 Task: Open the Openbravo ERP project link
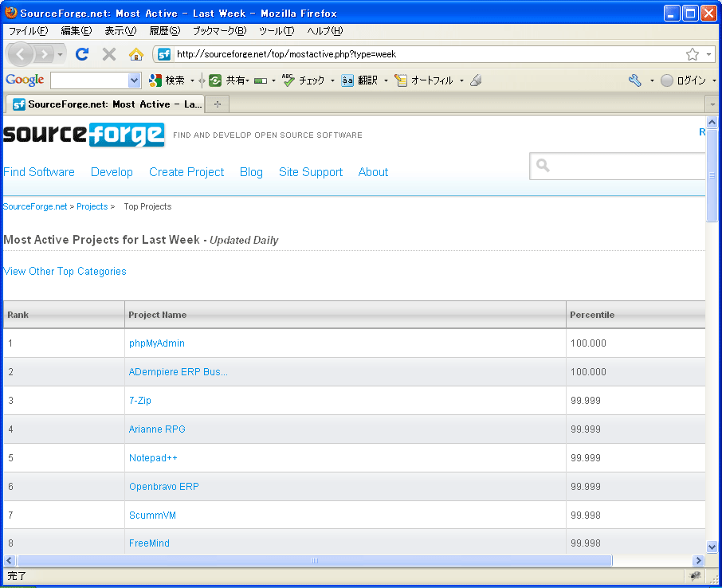click(164, 486)
